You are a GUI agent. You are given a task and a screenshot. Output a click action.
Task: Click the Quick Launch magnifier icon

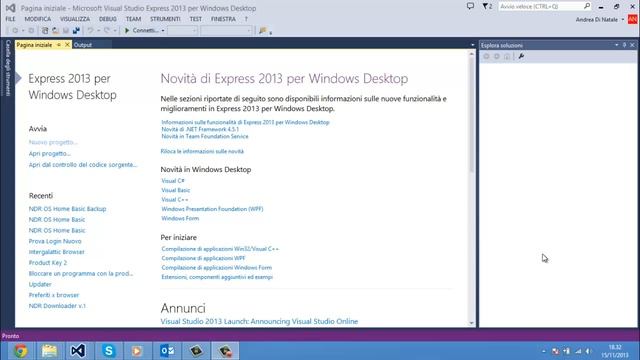click(x=587, y=6)
